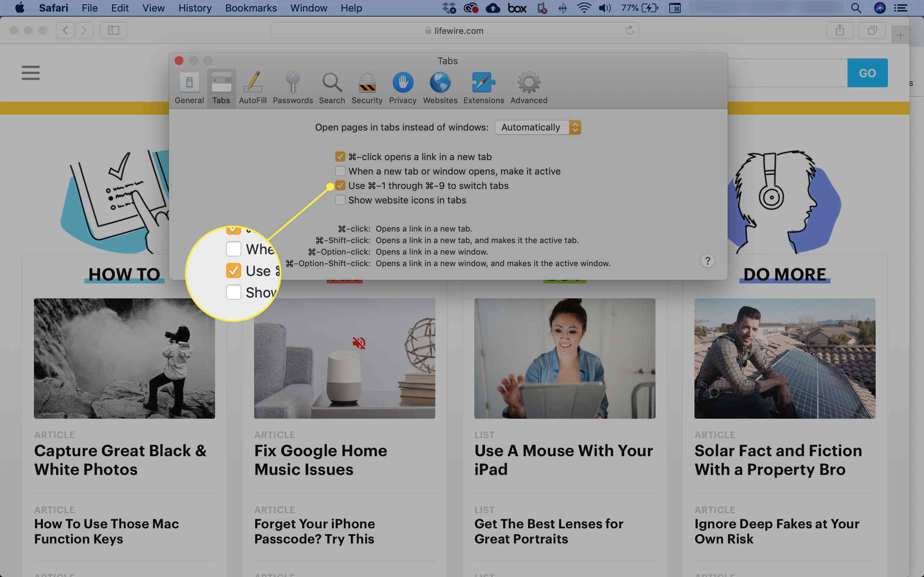The height and width of the screenshot is (577, 924).
Task: Open the History menu
Action: (x=196, y=8)
